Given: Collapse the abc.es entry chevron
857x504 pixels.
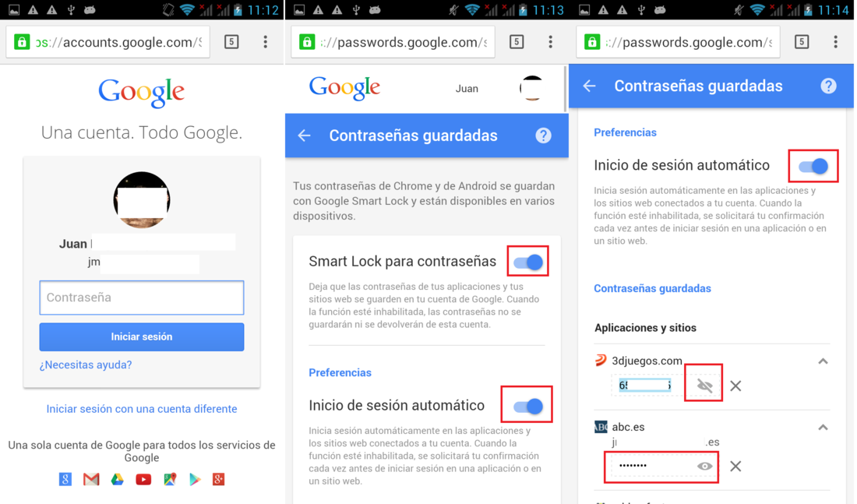Looking at the screenshot, I should click(823, 428).
